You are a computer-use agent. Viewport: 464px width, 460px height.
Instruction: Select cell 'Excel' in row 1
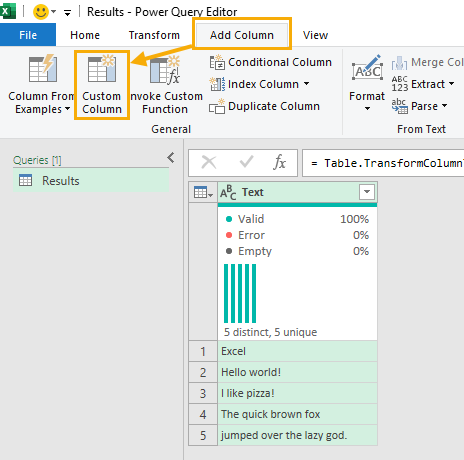[297, 351]
